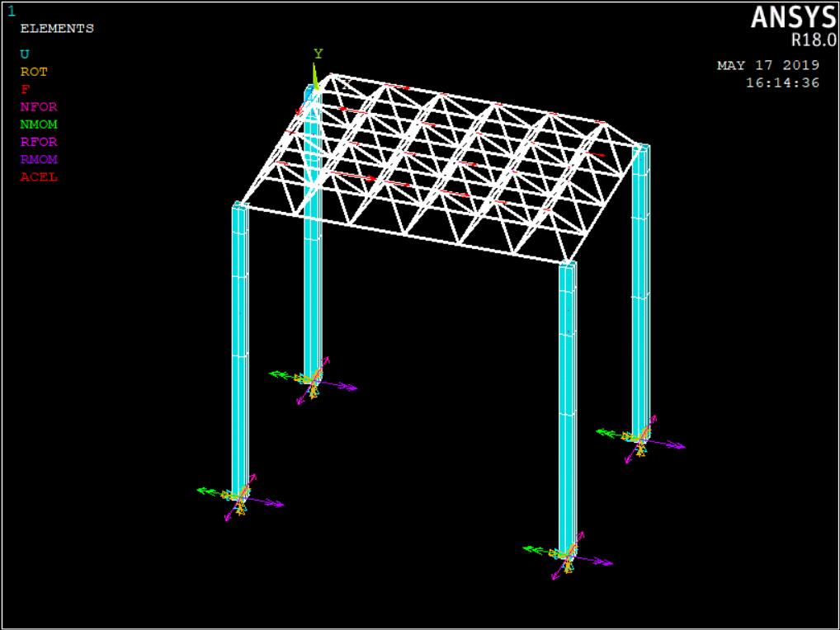Click the NFOR legend entry
Viewport: 840px width, 630px height.
click(x=39, y=106)
